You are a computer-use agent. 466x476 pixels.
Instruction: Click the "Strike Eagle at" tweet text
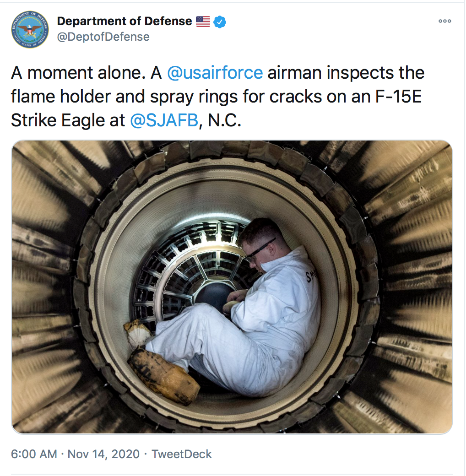click(68, 120)
